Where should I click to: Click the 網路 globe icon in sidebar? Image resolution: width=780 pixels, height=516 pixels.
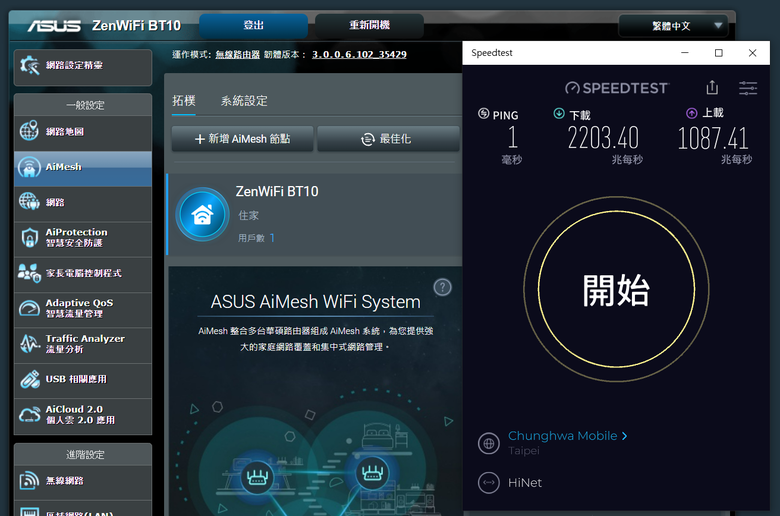pyautogui.click(x=29, y=202)
